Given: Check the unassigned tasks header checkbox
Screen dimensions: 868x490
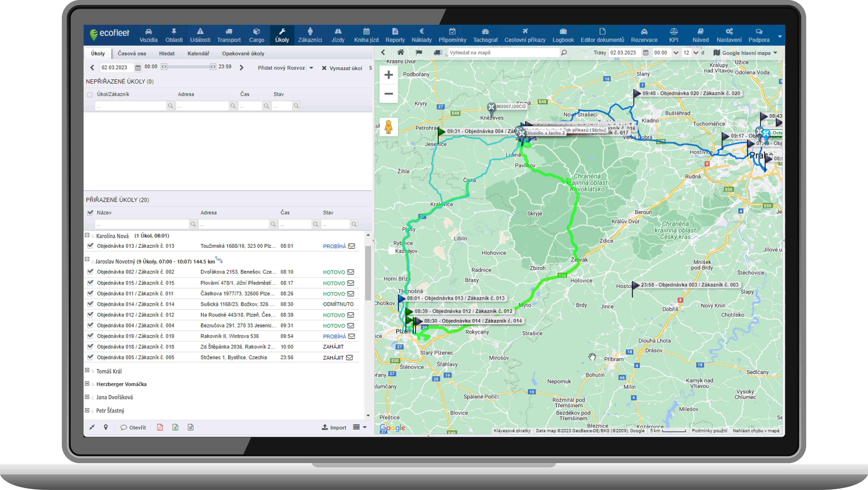Looking at the screenshot, I should coord(90,95).
